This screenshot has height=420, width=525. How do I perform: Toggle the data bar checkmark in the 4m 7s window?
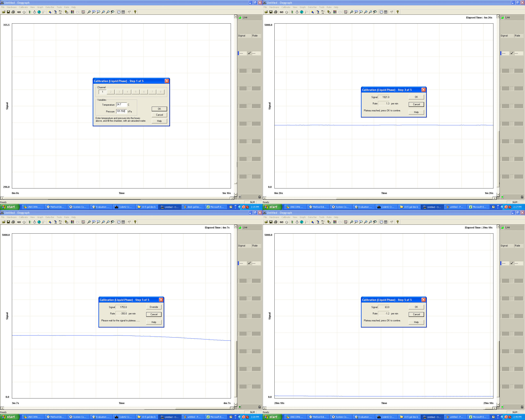coord(249,263)
